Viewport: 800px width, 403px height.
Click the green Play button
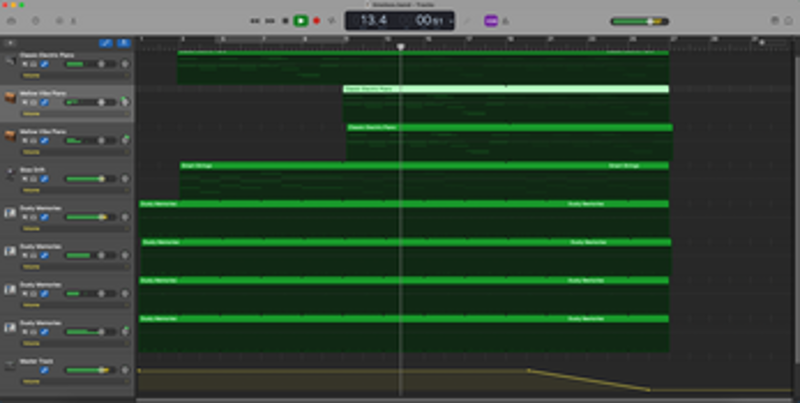coord(301,21)
